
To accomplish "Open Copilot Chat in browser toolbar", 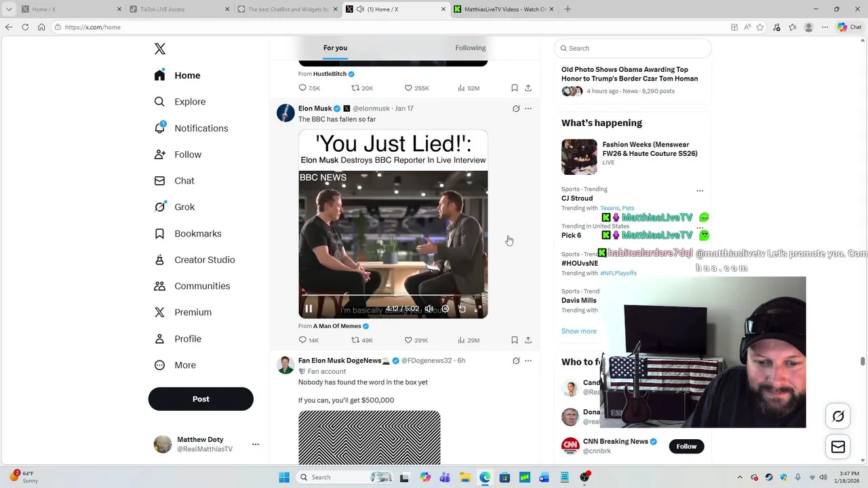I will (849, 27).
